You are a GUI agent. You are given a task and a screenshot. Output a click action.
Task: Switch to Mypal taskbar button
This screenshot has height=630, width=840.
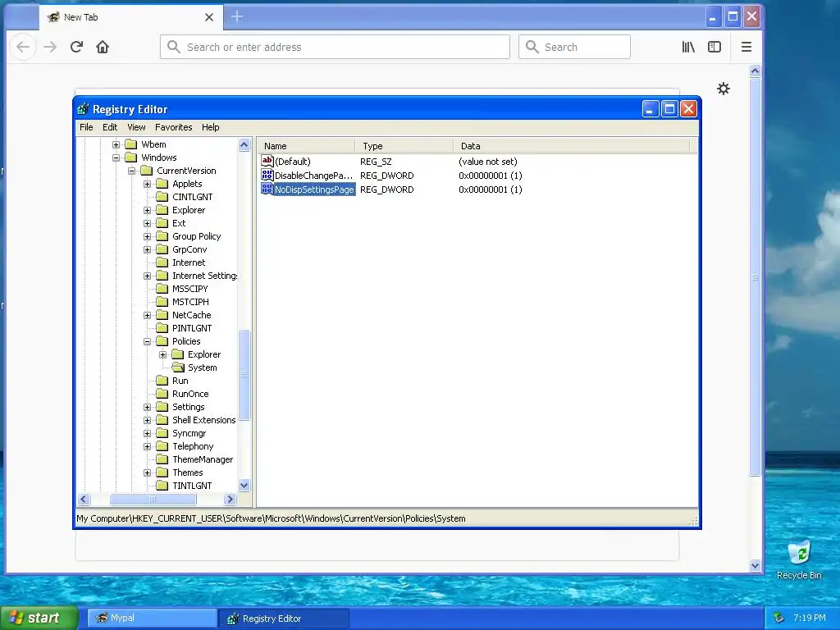pos(152,618)
